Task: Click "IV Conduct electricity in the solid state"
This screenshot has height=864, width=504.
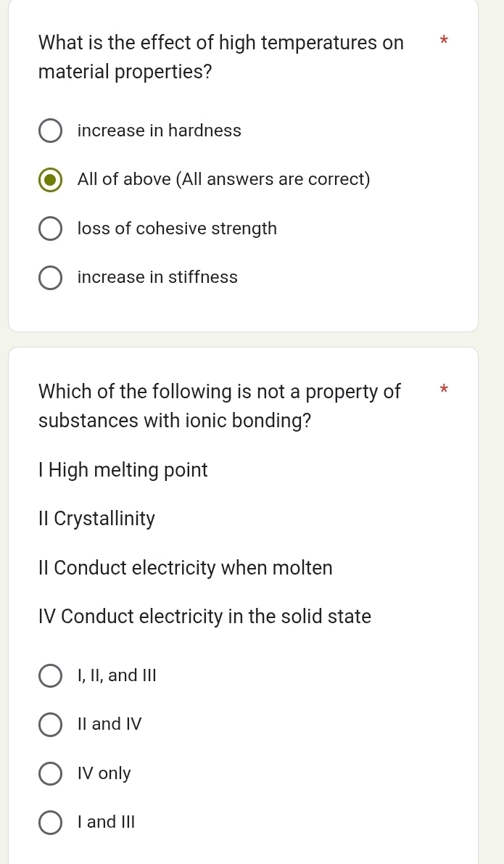Action: pos(205,617)
